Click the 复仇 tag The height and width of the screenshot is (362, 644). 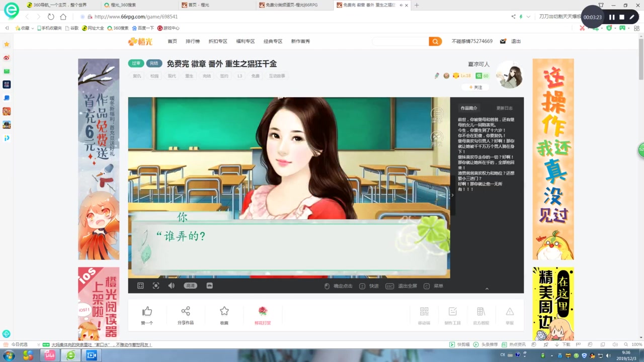[x=137, y=76]
